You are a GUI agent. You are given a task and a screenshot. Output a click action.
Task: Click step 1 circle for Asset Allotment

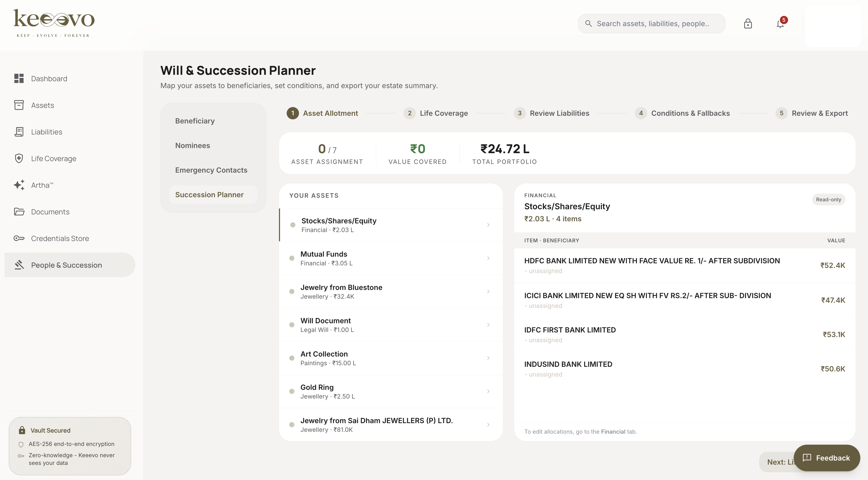click(x=293, y=113)
